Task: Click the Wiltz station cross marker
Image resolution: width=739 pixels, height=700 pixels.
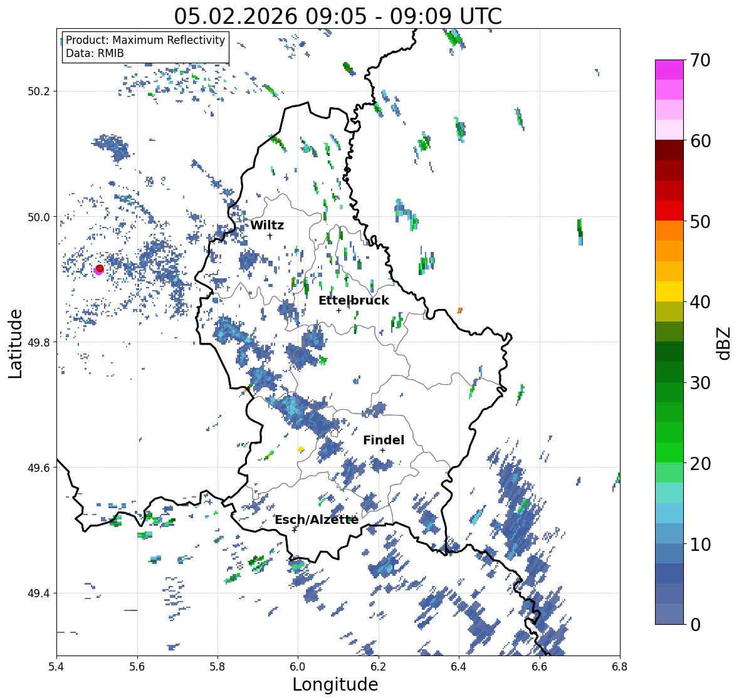Action: coord(270,236)
